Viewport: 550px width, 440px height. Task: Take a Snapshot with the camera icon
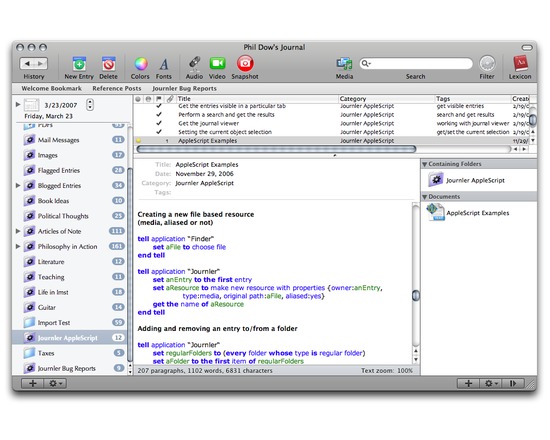click(245, 64)
